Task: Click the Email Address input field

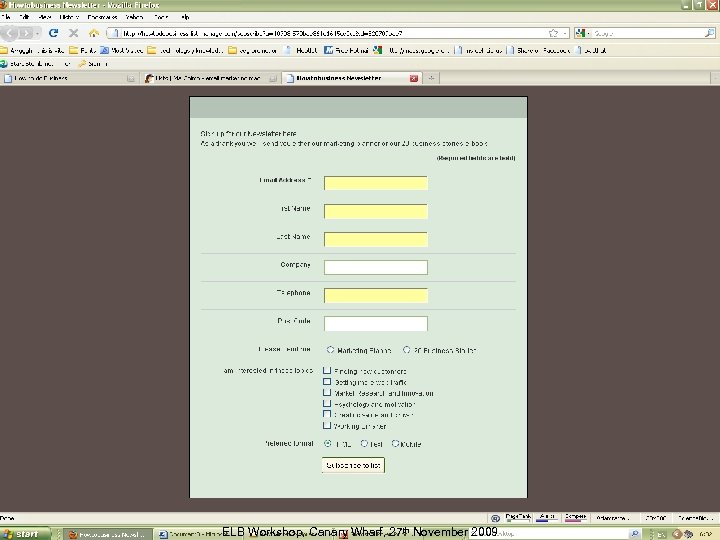Action: [376, 183]
